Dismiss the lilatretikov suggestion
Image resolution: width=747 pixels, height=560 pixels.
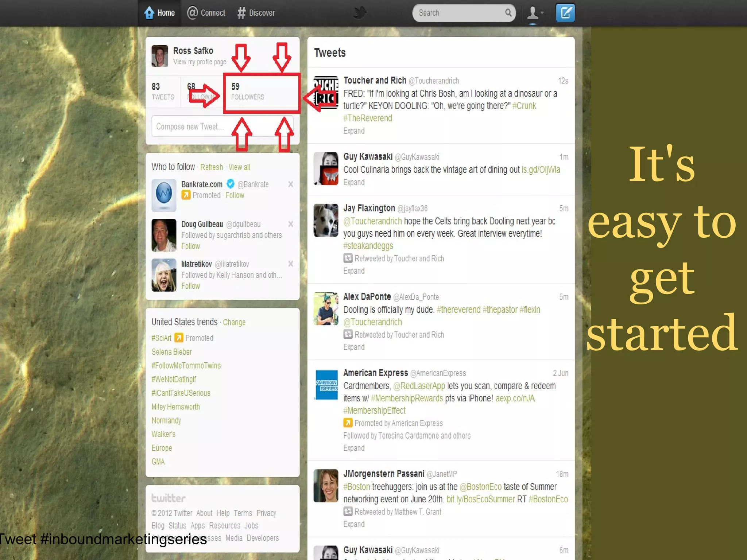[291, 264]
